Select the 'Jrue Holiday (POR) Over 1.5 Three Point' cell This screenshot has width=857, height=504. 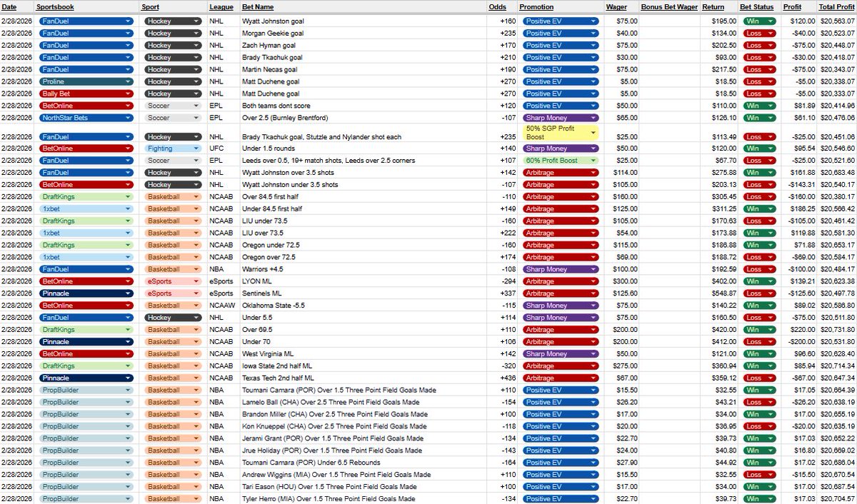pos(364,450)
